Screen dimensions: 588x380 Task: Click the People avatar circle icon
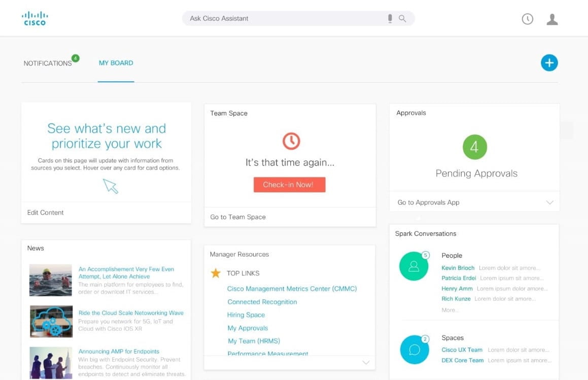coord(413,266)
